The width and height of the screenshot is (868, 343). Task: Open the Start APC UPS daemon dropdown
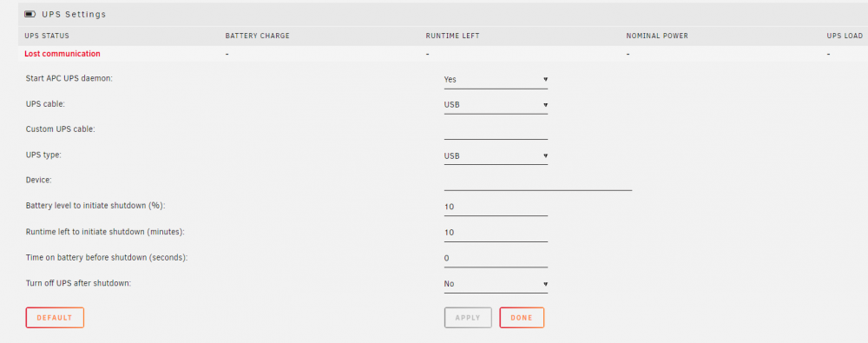tap(496, 79)
